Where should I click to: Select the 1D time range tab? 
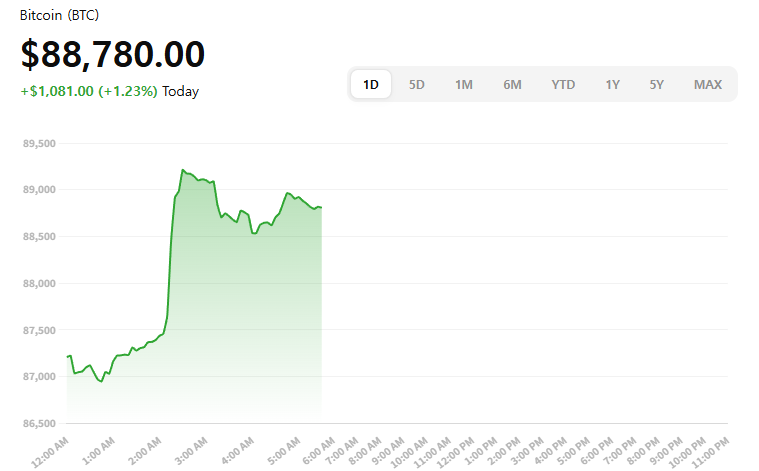[371, 85]
